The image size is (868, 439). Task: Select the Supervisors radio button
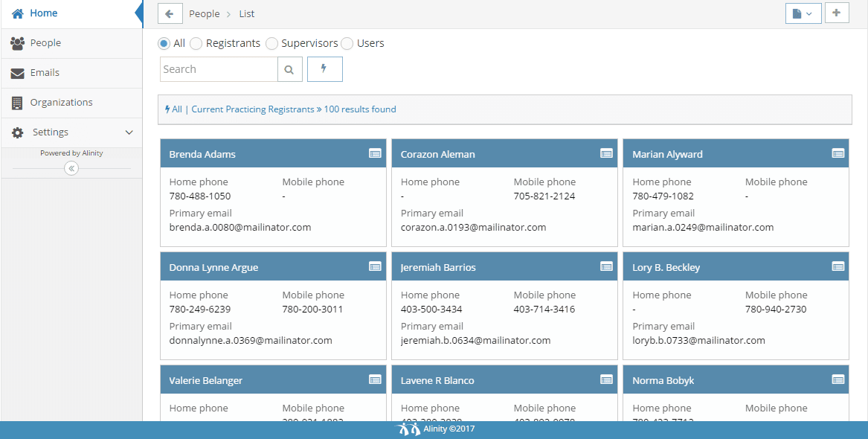click(271, 43)
